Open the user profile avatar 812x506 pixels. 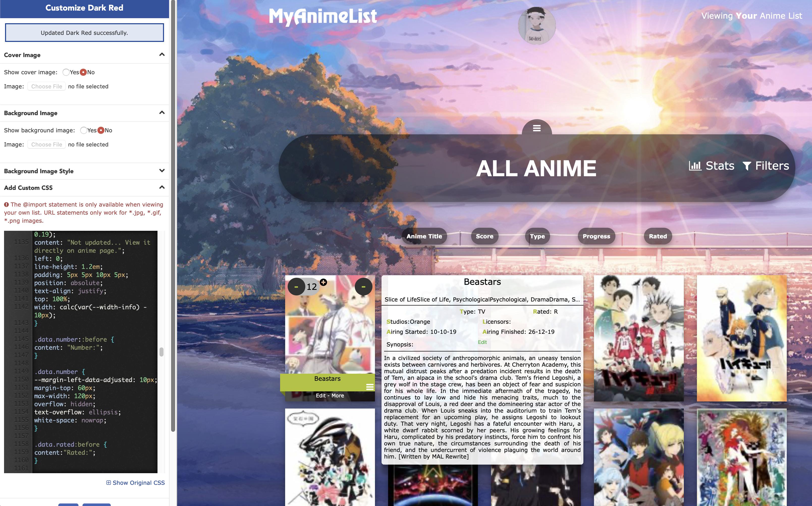click(536, 26)
